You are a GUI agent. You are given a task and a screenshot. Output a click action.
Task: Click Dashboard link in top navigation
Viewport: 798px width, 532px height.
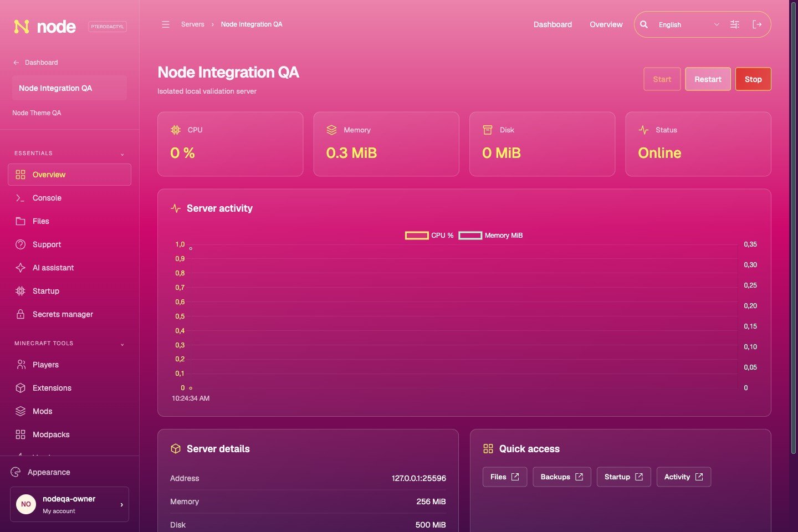[553, 24]
